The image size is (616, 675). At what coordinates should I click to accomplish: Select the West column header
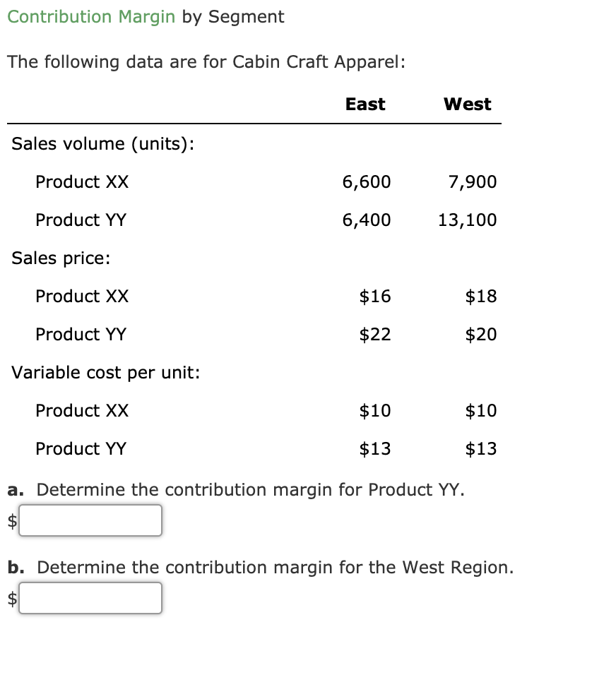pyautogui.click(x=468, y=104)
